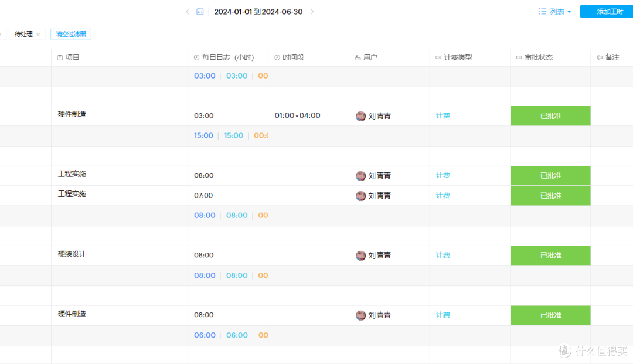
Task: Click the 添加工时 button
Action: (x=607, y=12)
